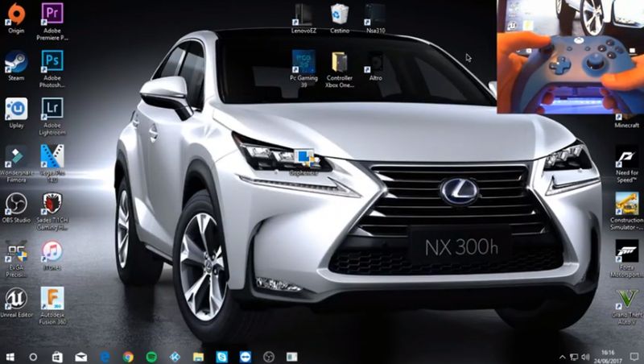
Task: Open the Microsoft Store from the taskbar
Action: [x=57, y=357]
